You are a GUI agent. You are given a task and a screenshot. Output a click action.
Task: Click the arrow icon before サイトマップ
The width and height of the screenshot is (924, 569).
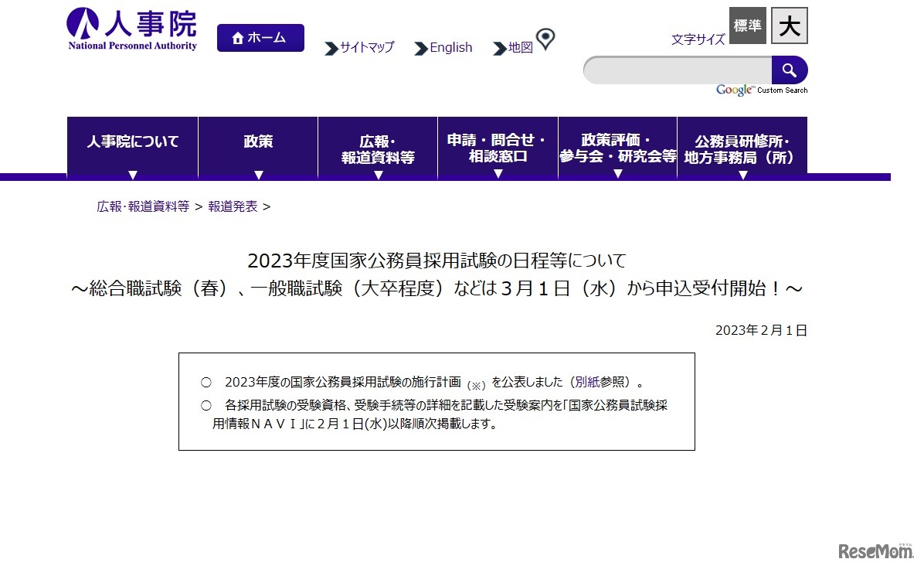click(331, 48)
